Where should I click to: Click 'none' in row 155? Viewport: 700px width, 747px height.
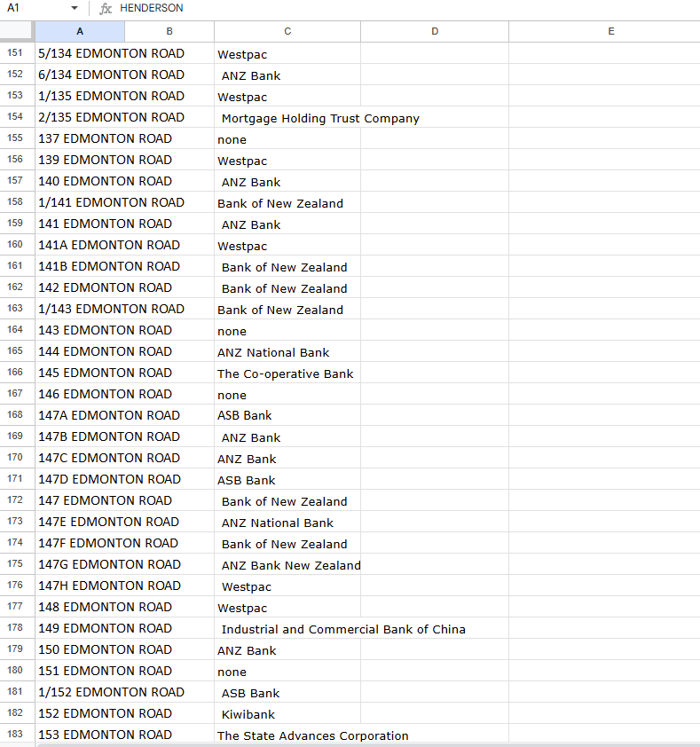tap(287, 139)
